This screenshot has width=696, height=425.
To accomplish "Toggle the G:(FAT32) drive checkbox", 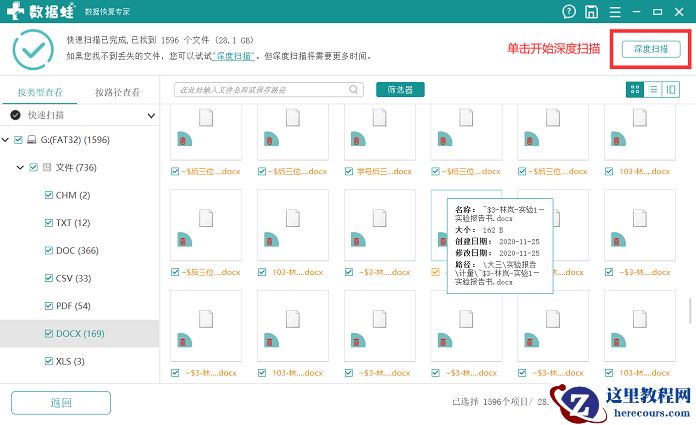I will (x=18, y=140).
